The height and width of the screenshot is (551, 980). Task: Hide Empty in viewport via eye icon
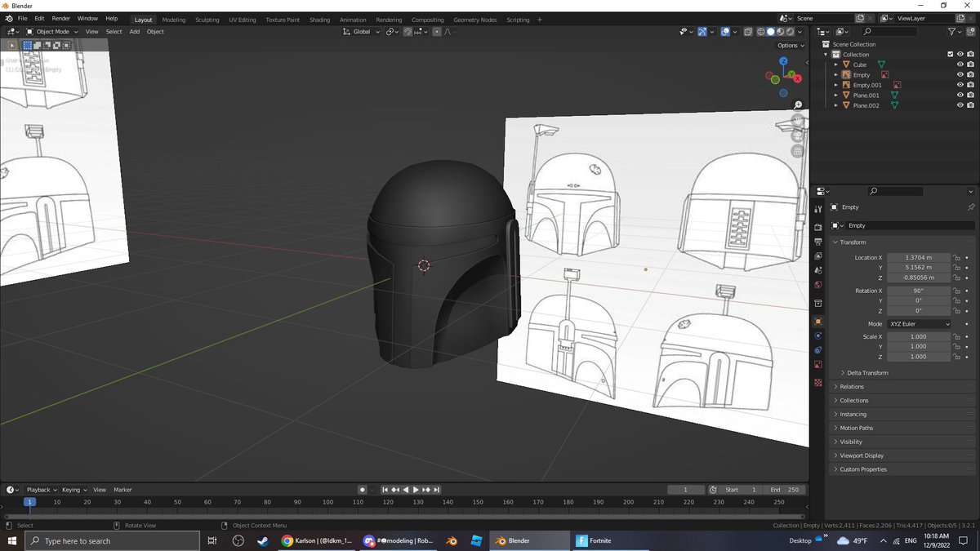(960, 75)
